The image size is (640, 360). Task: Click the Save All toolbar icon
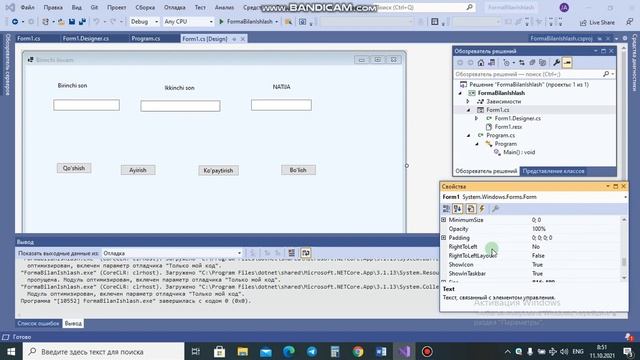[x=82, y=22]
